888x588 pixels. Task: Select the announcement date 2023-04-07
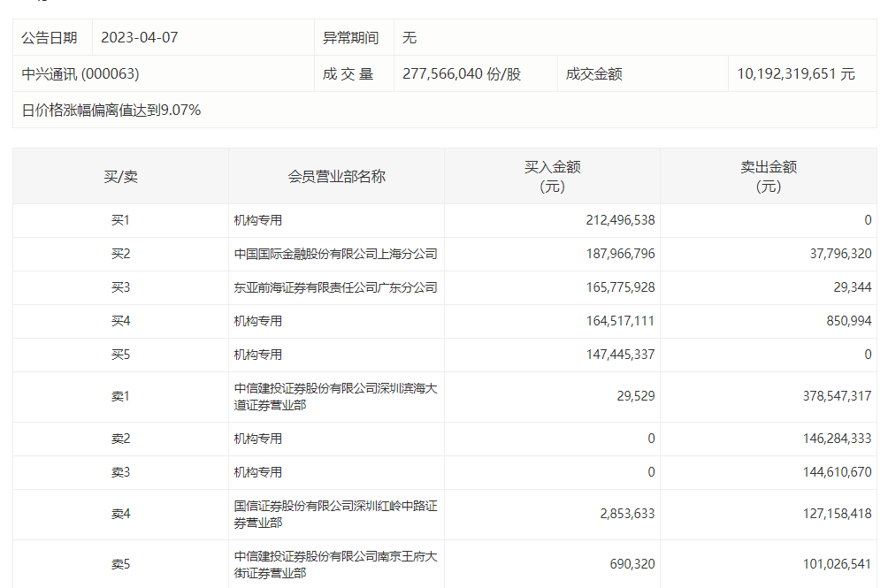click(140, 37)
